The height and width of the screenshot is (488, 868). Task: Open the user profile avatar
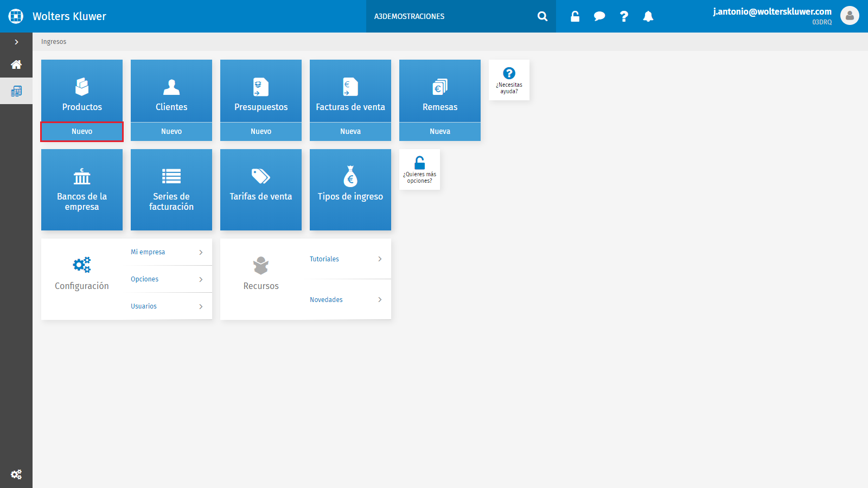pyautogui.click(x=850, y=16)
